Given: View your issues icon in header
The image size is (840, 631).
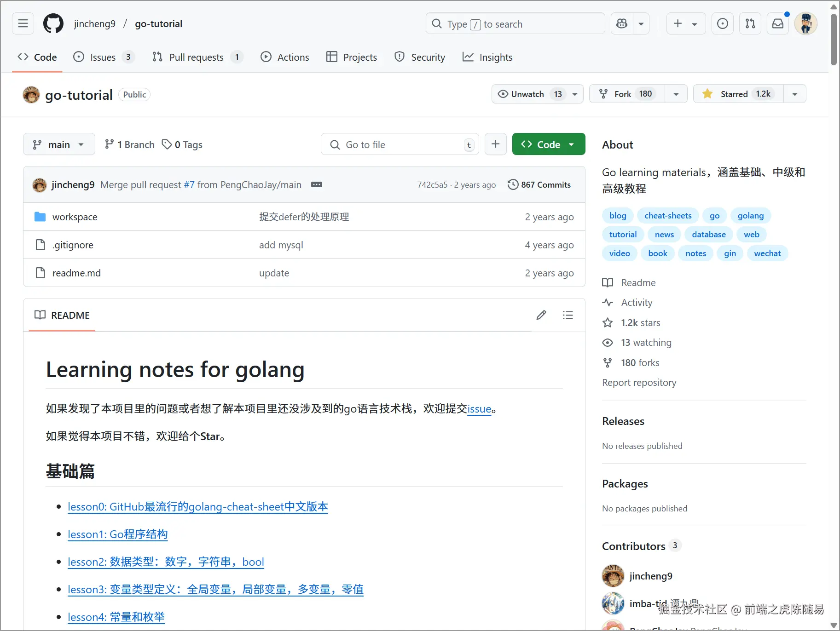Looking at the screenshot, I should tap(723, 23).
